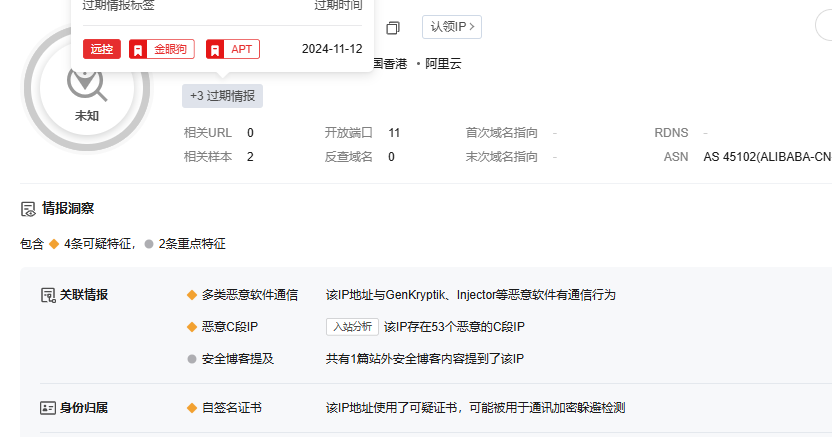832x437 pixels.
Task: Click the orange diamond beside 多类恶意软件通信
Action: click(x=191, y=295)
